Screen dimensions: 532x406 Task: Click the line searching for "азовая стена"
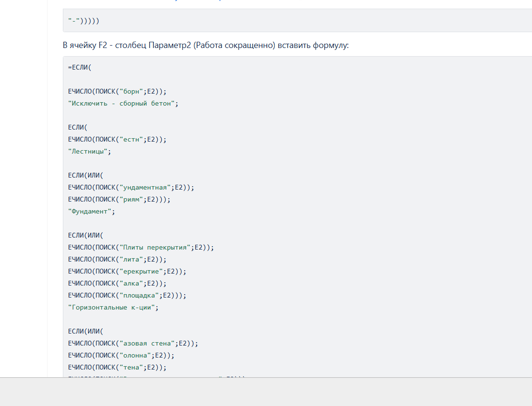click(133, 343)
